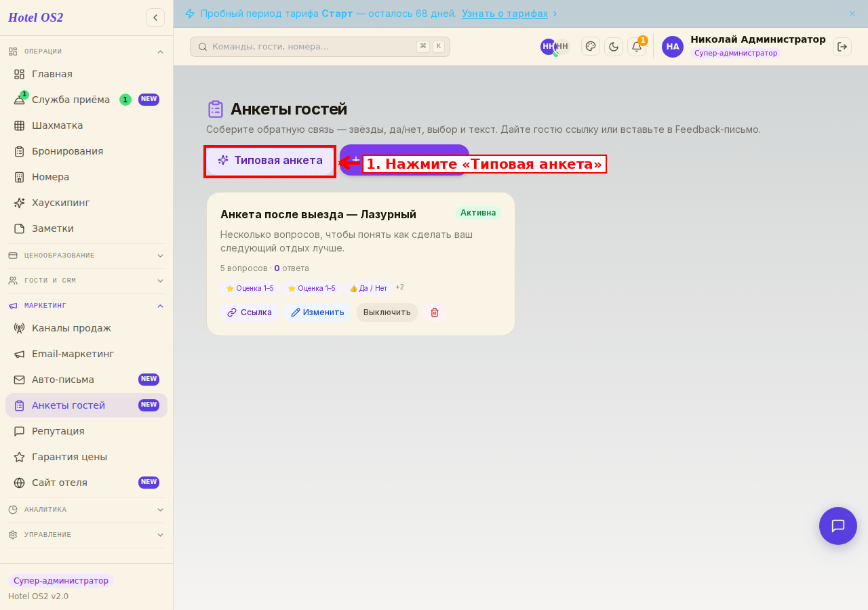This screenshot has width=868, height=610.
Task: Click the «+2» more questions indicator
Action: tap(399, 287)
